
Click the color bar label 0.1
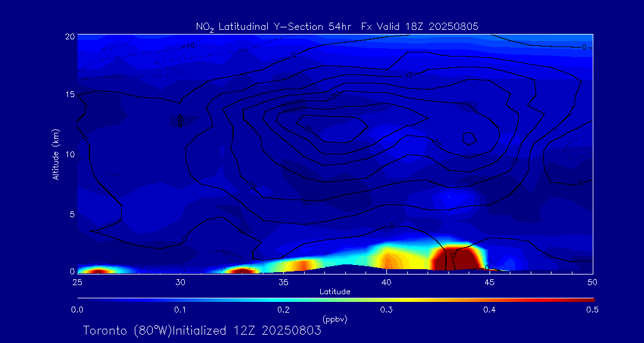180,310
